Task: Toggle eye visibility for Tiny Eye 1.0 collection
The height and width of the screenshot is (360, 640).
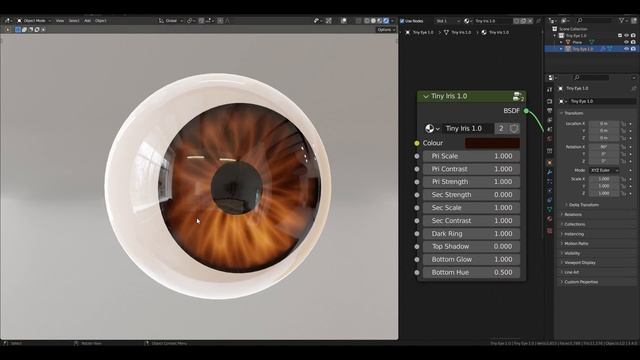Action: [627, 36]
